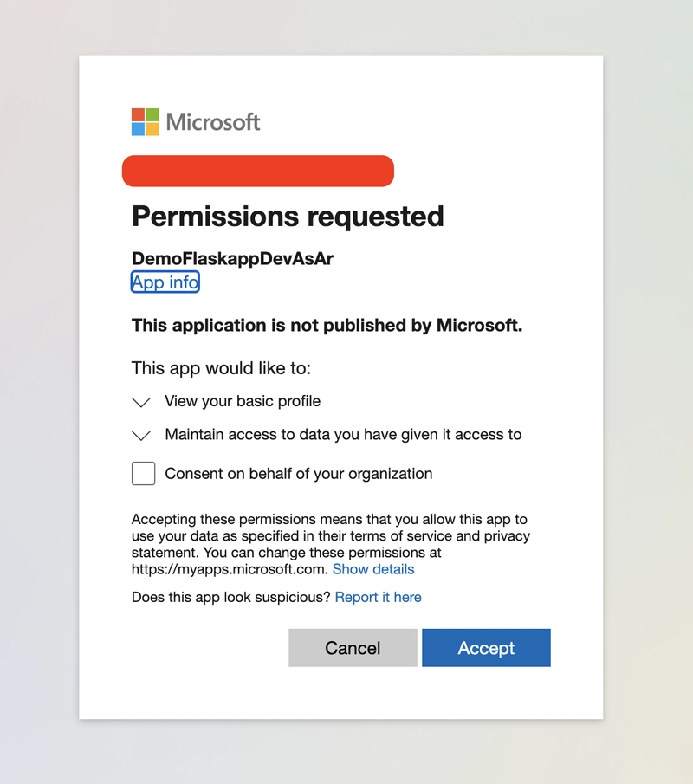
Task: Click the DemoFlaskappDevAsAr app name
Action: (x=232, y=258)
